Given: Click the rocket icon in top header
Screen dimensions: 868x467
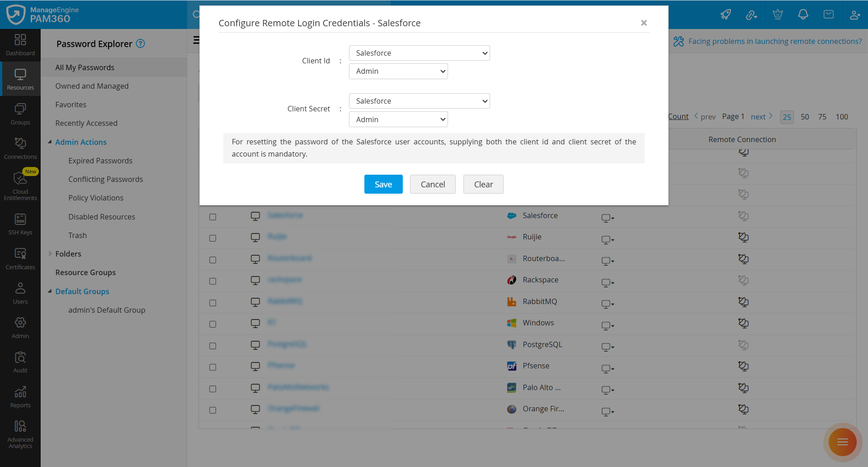Looking at the screenshot, I should coord(726,14).
